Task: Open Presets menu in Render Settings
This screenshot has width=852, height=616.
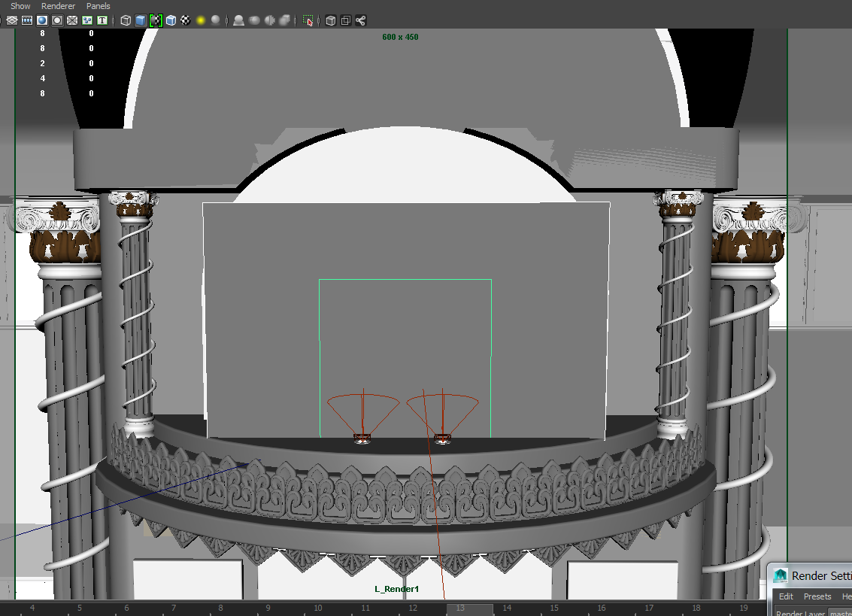Action: [817, 596]
